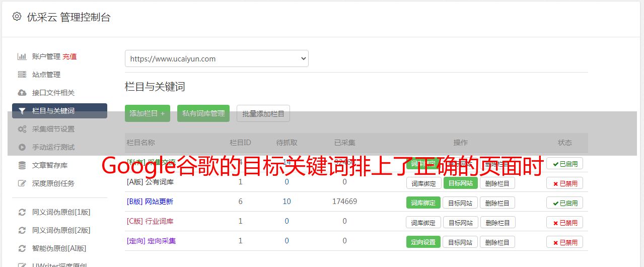Click 目标网站 in the 定向采集 row
The width and height of the screenshot is (644, 267).
(460, 242)
